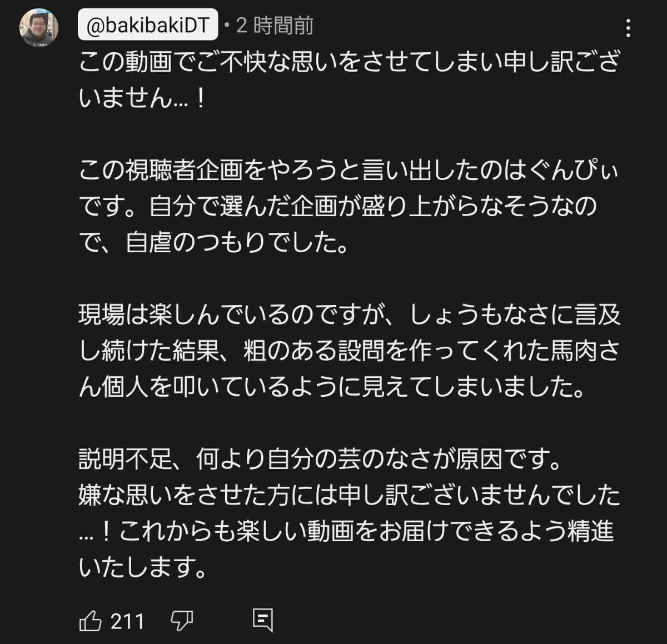This screenshot has height=644, width=667.
Task: Select the line "いません…！"
Action: tap(143, 99)
